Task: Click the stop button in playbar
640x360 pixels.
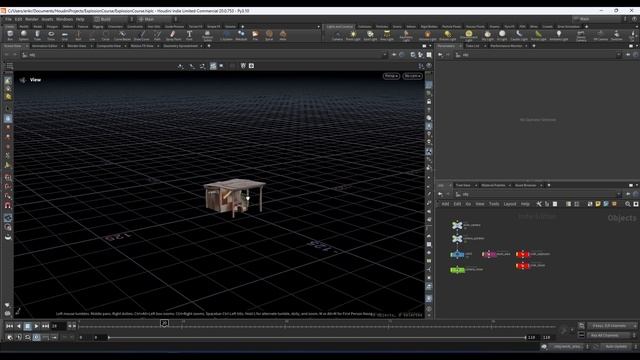Action: pyautogui.click(x=27, y=326)
